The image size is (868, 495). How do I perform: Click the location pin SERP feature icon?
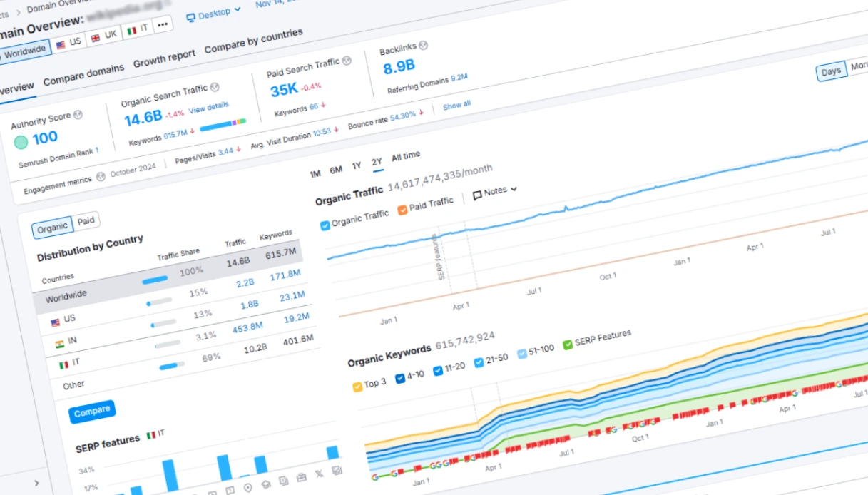click(x=247, y=488)
